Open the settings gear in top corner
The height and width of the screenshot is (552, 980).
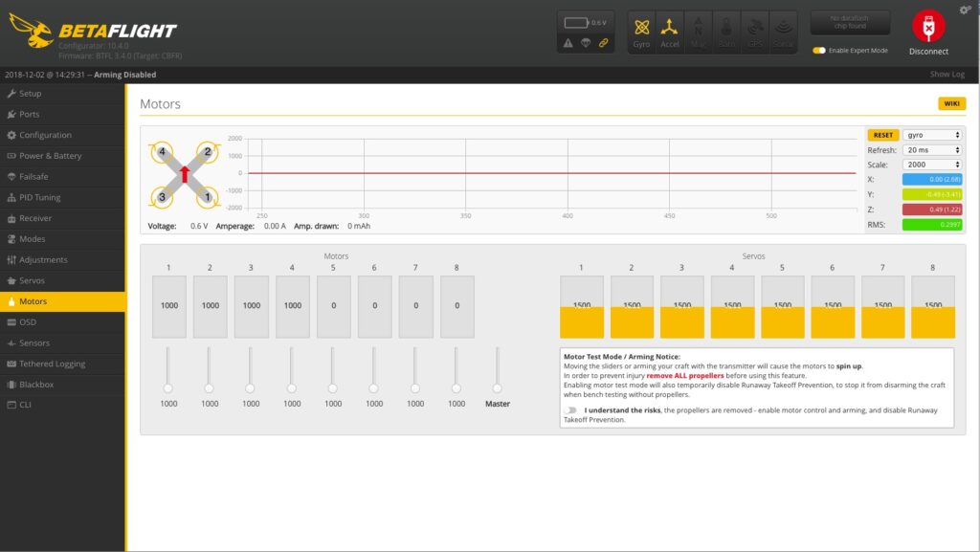point(965,10)
